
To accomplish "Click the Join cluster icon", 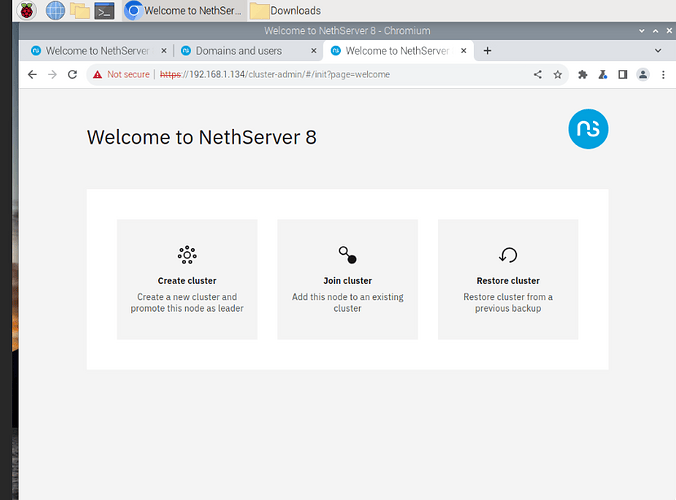I will [347, 255].
